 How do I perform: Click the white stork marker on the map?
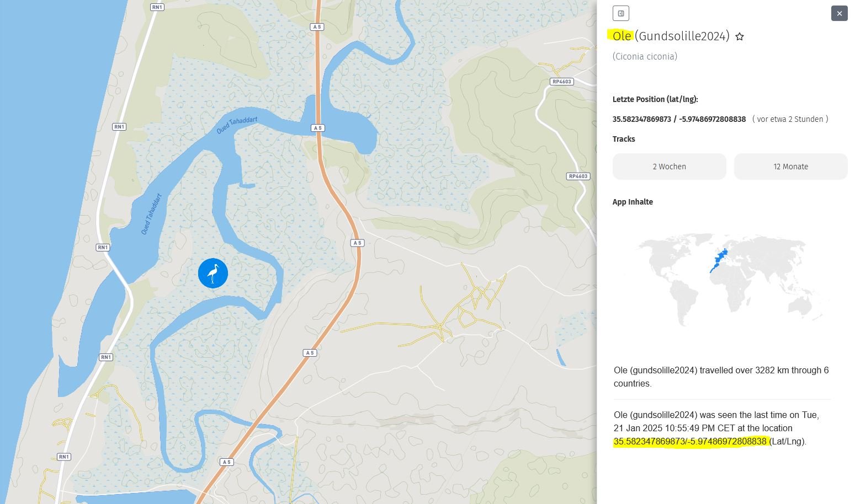tap(213, 273)
